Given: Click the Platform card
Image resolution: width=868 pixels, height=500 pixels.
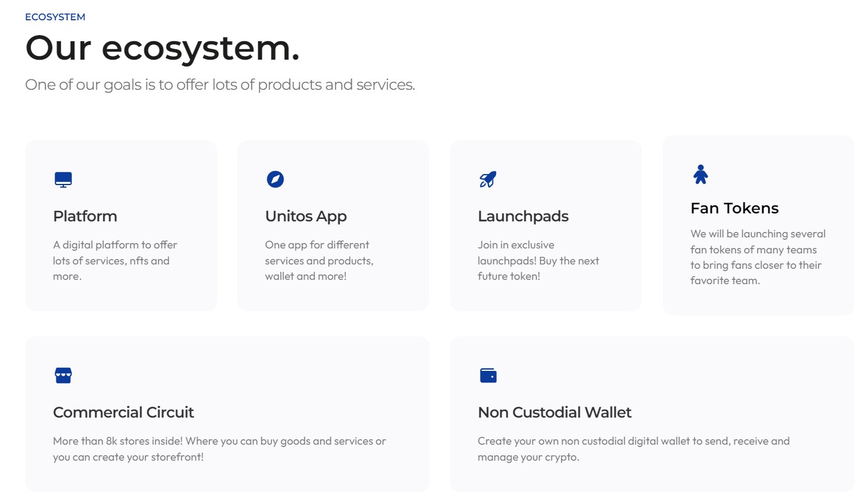Looking at the screenshot, I should (x=121, y=225).
